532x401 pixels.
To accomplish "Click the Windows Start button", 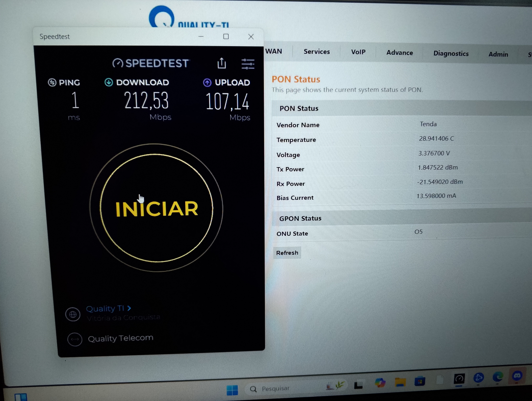I will [x=232, y=390].
